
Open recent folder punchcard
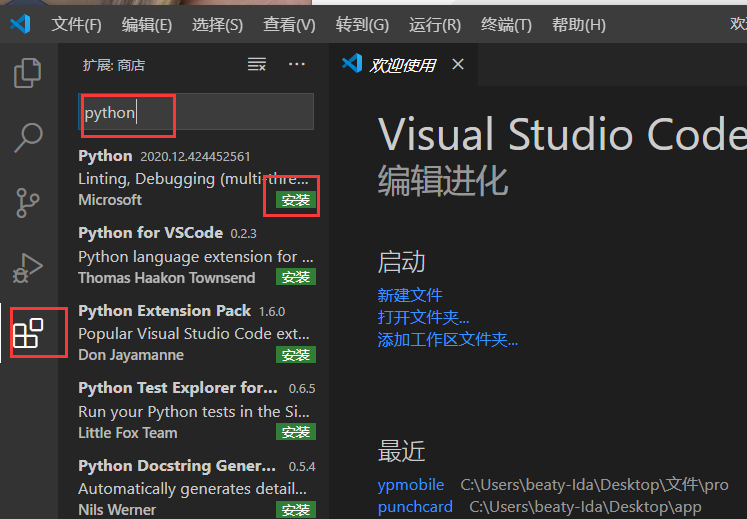[415, 507]
